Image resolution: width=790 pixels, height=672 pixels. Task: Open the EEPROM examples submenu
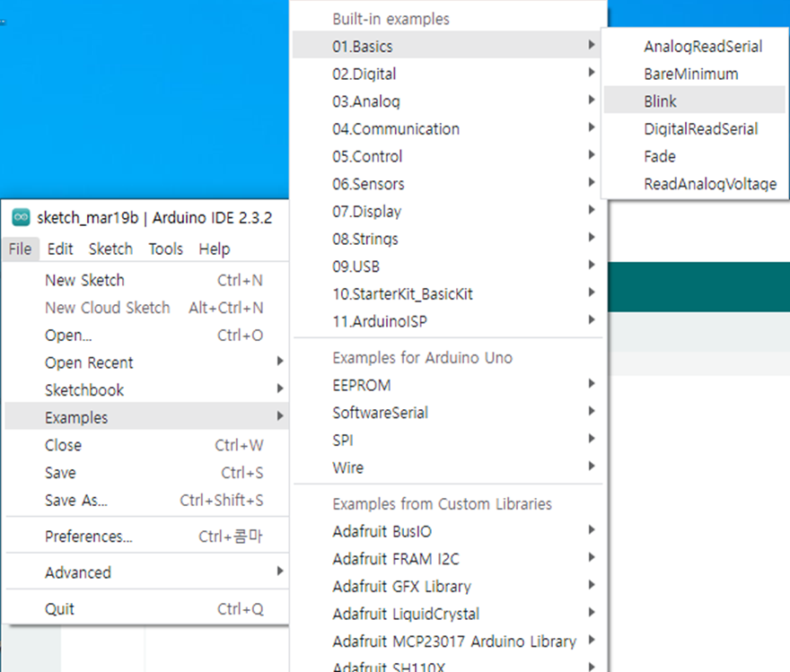pyautogui.click(x=448, y=386)
